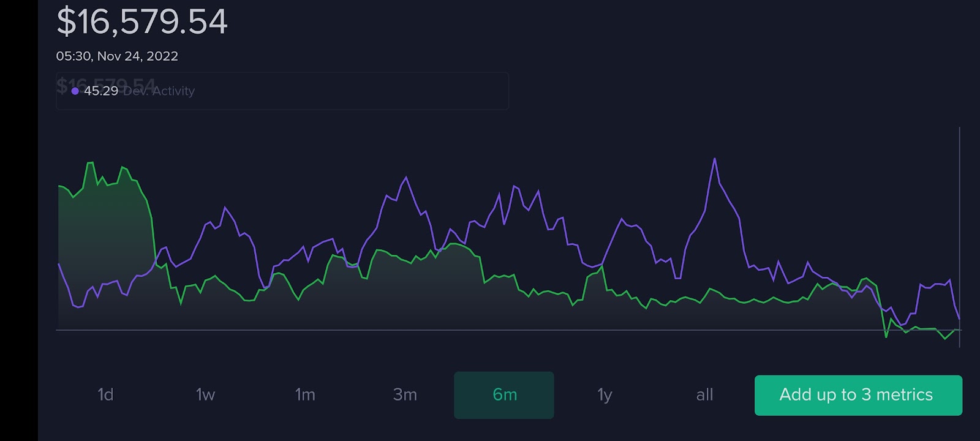Click the vertical cursor line at chart end
980x441 pixels.
pos(959,238)
